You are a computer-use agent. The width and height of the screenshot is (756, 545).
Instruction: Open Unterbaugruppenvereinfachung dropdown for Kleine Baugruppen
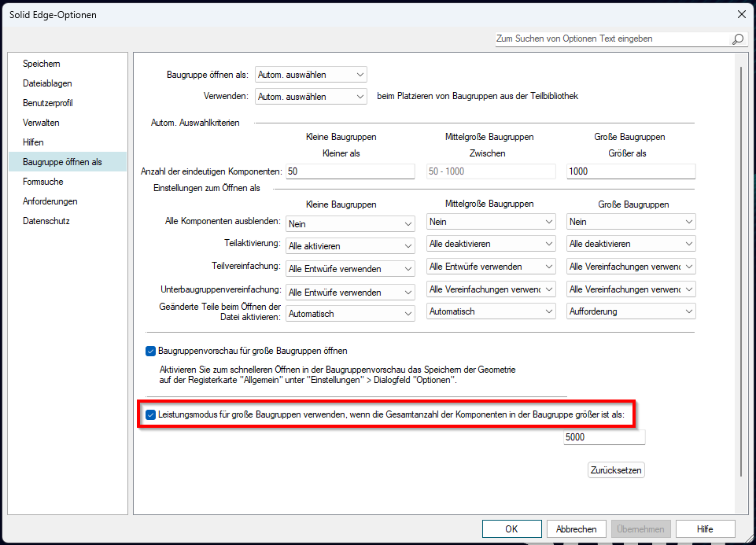coord(350,293)
